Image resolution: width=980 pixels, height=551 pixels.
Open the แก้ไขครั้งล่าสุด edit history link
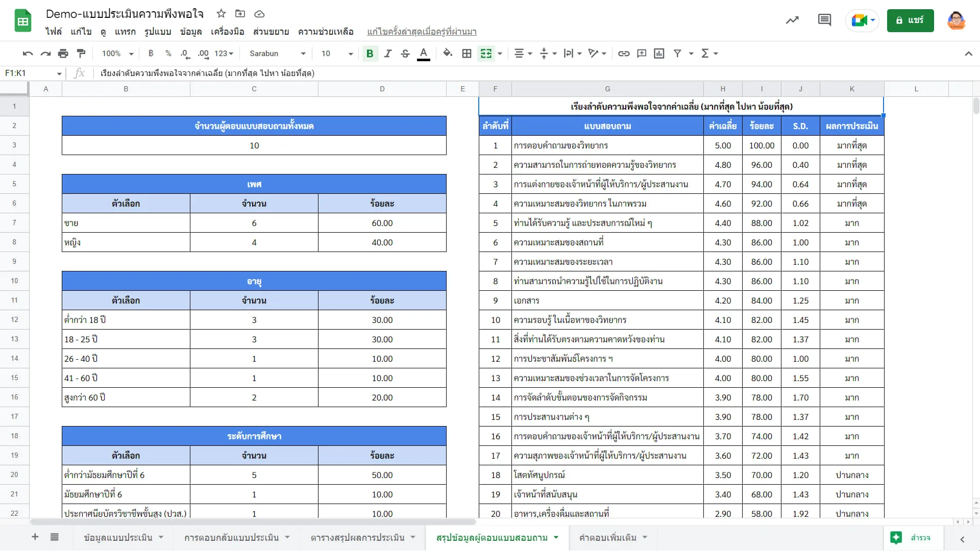[422, 32]
